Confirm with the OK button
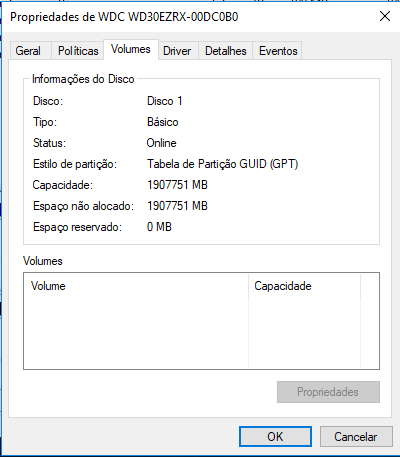 [275, 437]
